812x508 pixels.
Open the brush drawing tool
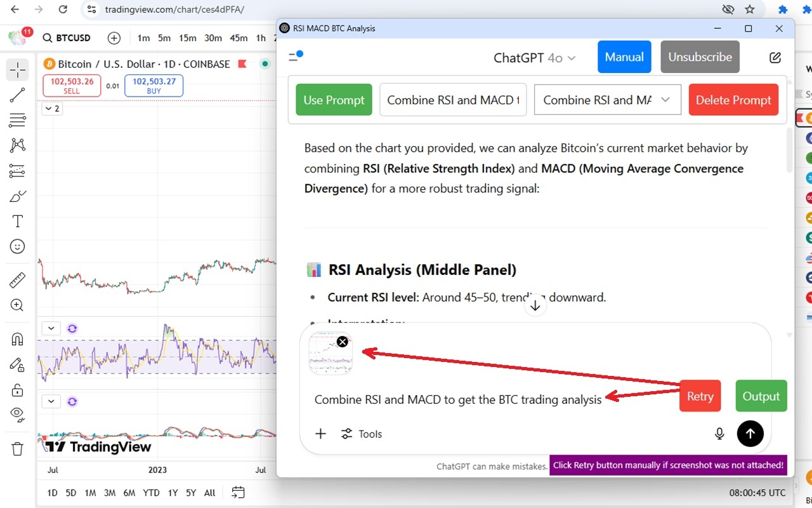point(17,196)
